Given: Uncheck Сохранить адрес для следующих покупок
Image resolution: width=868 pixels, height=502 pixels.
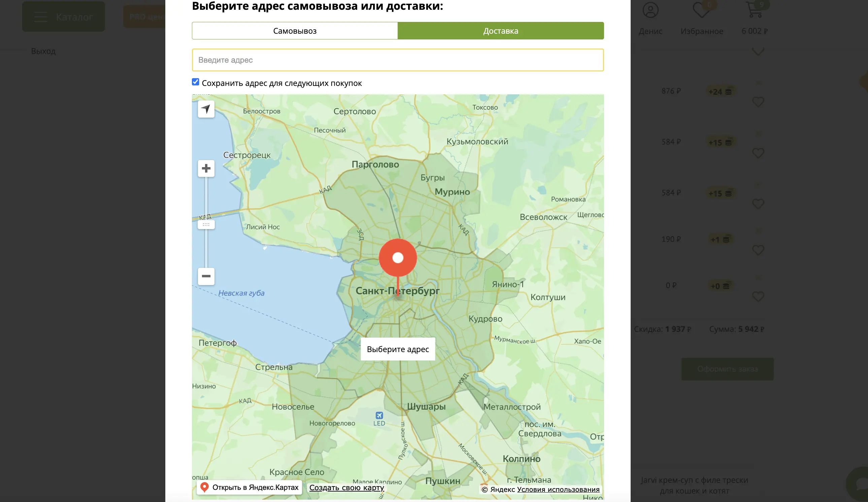Looking at the screenshot, I should [196, 82].
